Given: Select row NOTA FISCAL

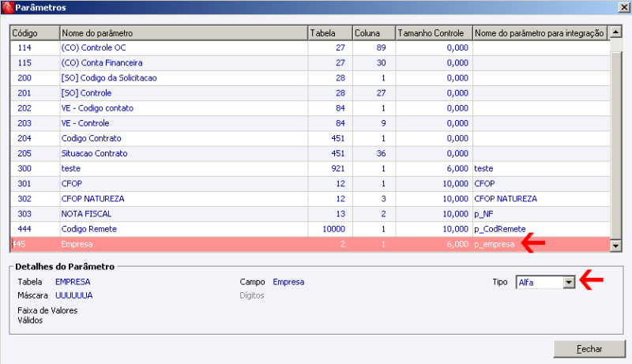Looking at the screenshot, I should (x=310, y=214).
